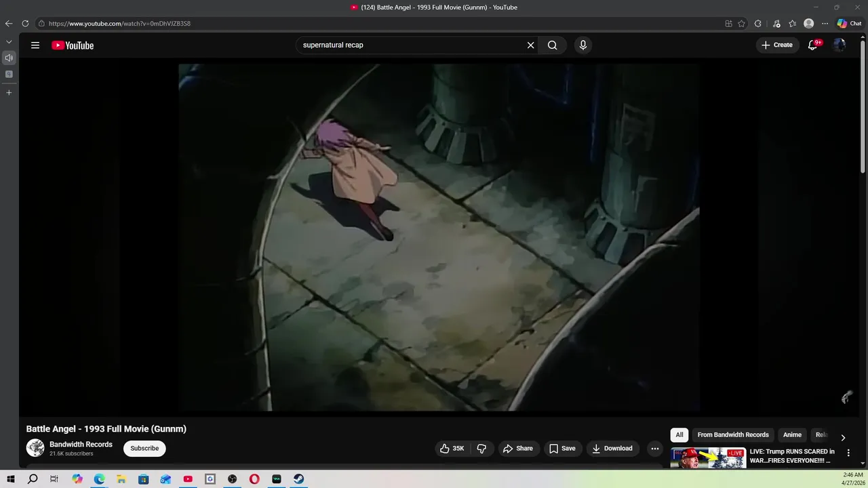868x488 pixels.
Task: Open Windows taskbar search
Action: [33, 479]
